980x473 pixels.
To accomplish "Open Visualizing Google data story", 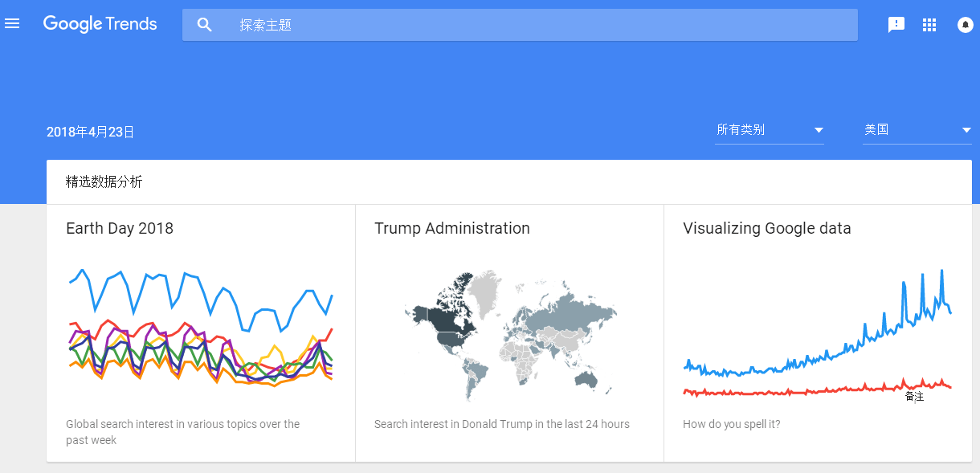I will click(x=766, y=229).
